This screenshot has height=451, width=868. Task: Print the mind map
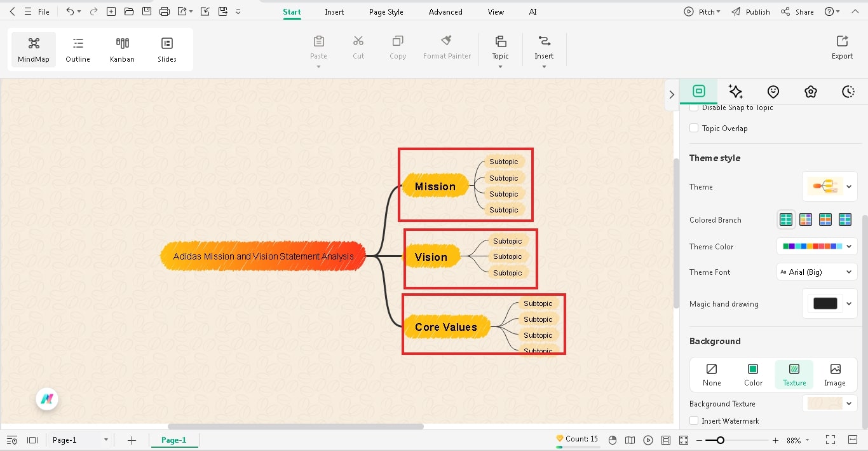point(165,11)
